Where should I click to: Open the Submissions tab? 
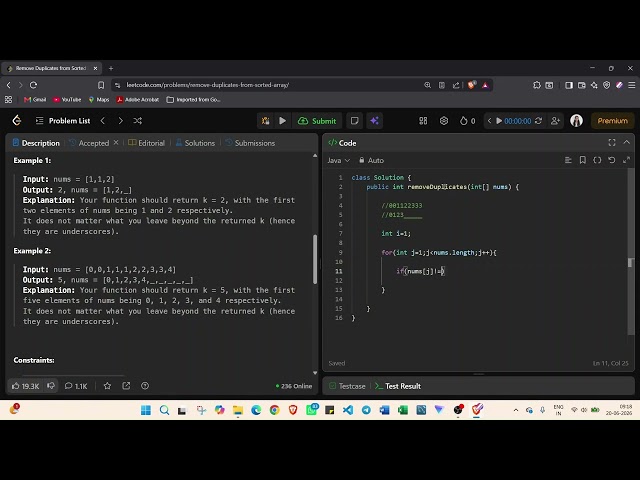tap(250, 143)
